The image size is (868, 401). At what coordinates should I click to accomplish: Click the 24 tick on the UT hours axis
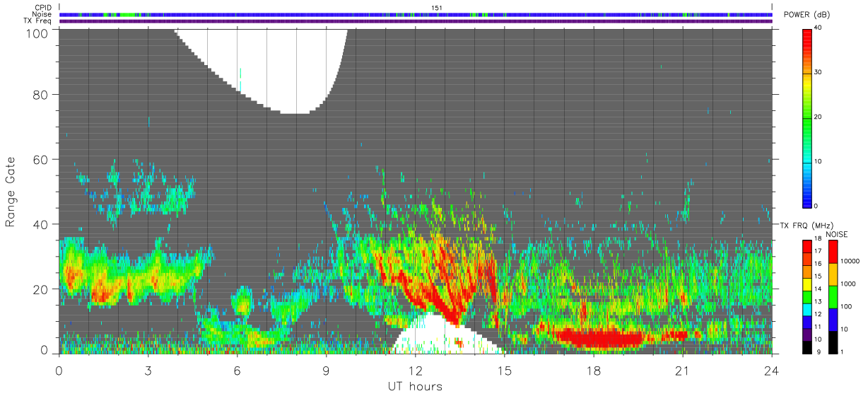coord(772,371)
